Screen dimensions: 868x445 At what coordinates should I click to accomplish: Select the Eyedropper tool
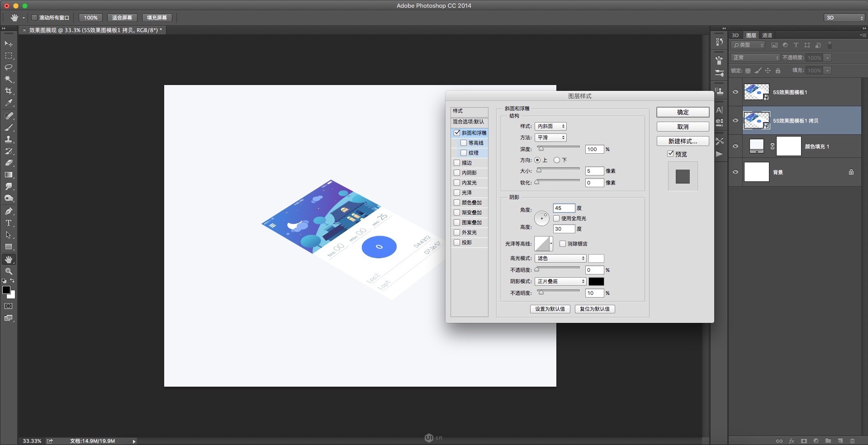(x=9, y=103)
